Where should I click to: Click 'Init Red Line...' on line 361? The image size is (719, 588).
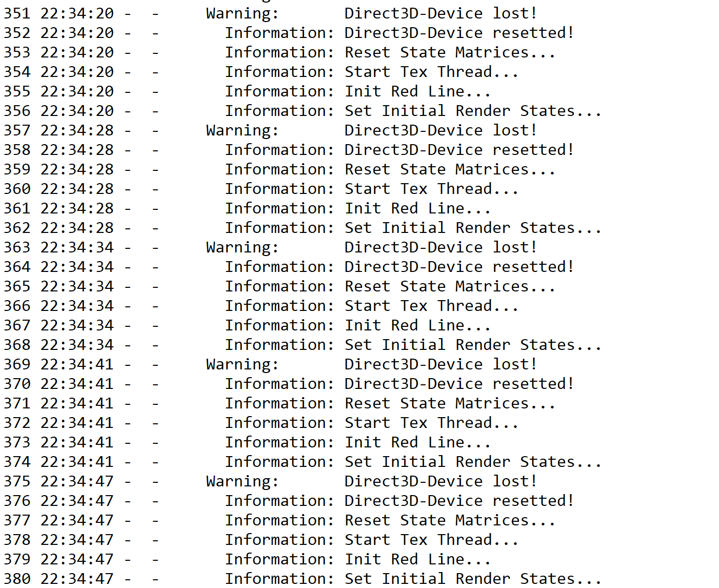417,208
